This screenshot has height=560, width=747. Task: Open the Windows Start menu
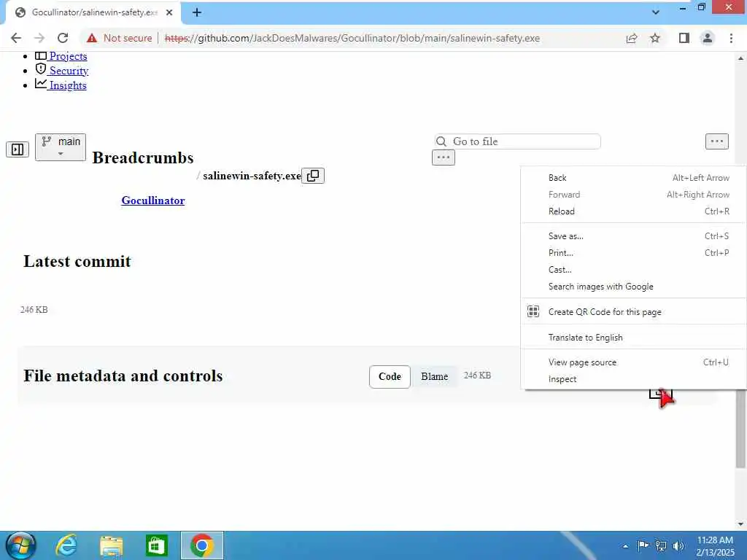20,545
